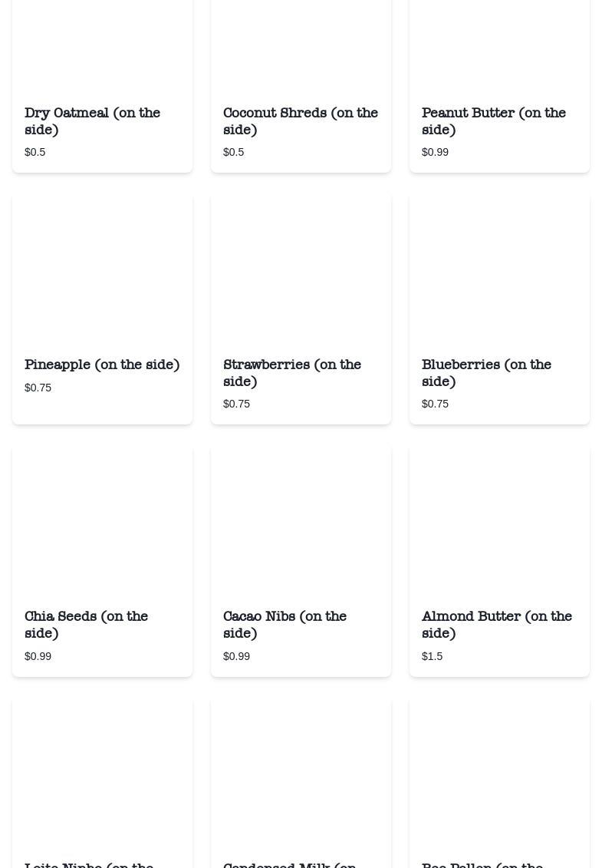Click the Almond Butter card image area
This screenshot has height=868, width=602.
coord(499,520)
